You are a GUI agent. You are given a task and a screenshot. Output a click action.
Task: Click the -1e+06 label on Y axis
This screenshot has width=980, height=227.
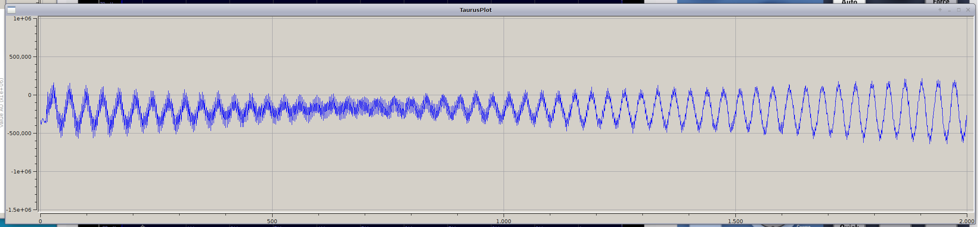pyautogui.click(x=22, y=171)
